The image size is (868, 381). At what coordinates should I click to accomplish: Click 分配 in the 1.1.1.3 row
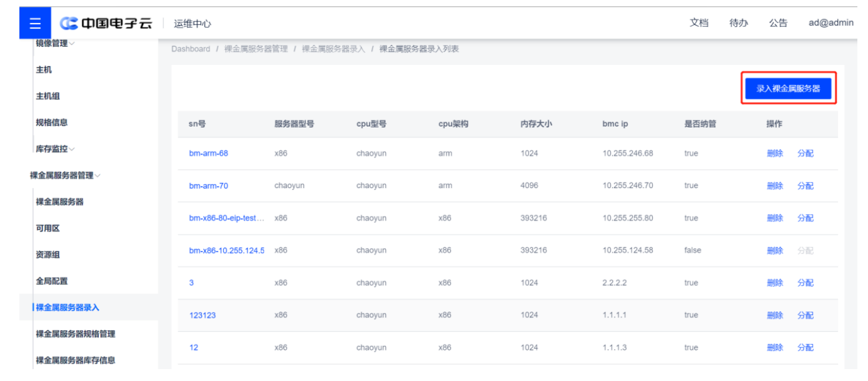[805, 348]
